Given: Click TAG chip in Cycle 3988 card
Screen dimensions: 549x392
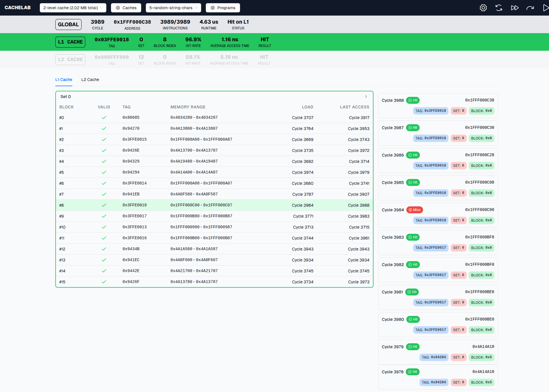Looking at the screenshot, I should [x=431, y=111].
